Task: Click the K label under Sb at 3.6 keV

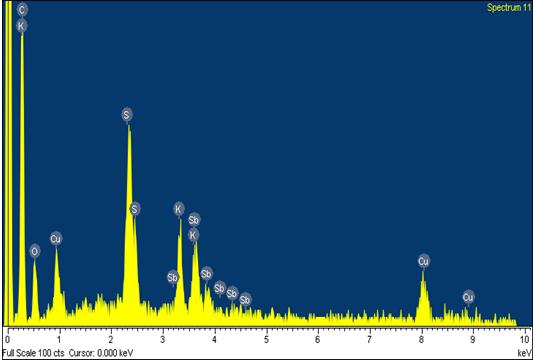Action: click(193, 235)
